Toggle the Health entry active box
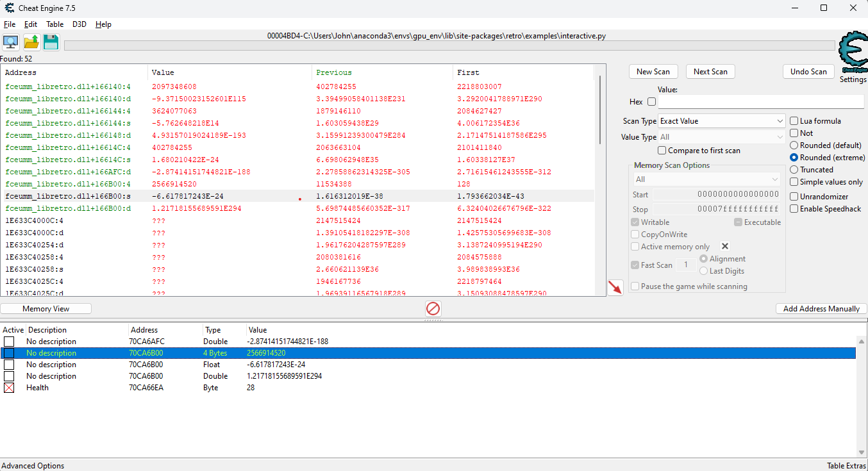The width and height of the screenshot is (868, 471). click(9, 388)
